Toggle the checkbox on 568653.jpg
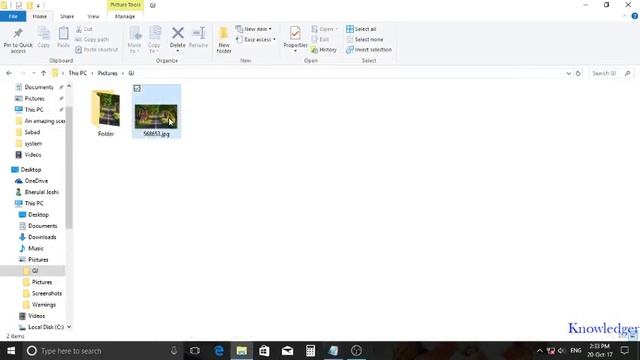640x360 pixels. tap(137, 88)
